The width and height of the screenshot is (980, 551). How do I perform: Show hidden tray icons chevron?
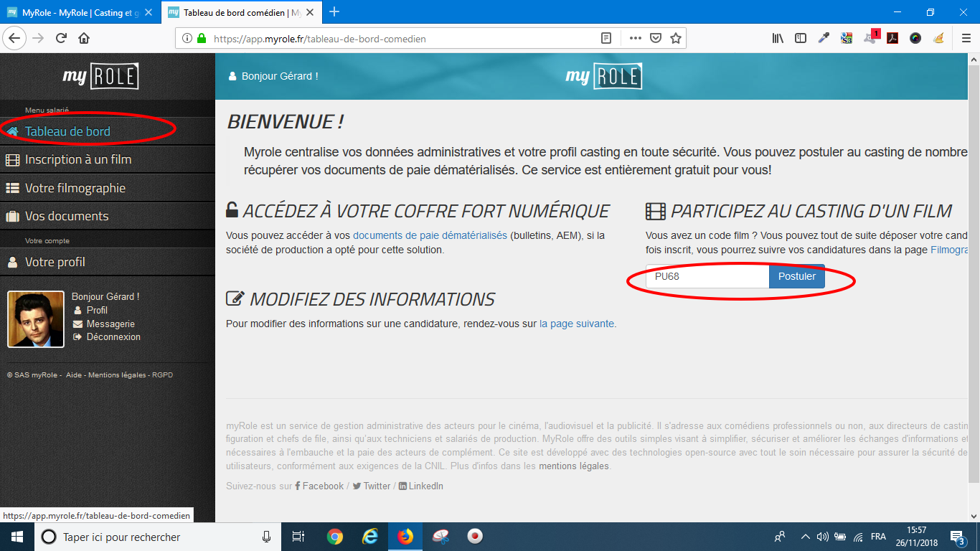click(805, 537)
